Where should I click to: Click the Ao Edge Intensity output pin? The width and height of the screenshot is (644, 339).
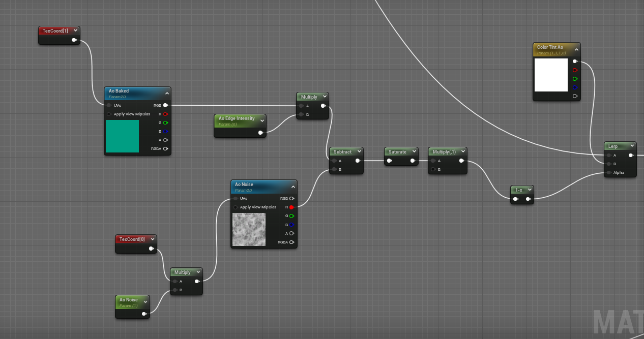coord(260,133)
